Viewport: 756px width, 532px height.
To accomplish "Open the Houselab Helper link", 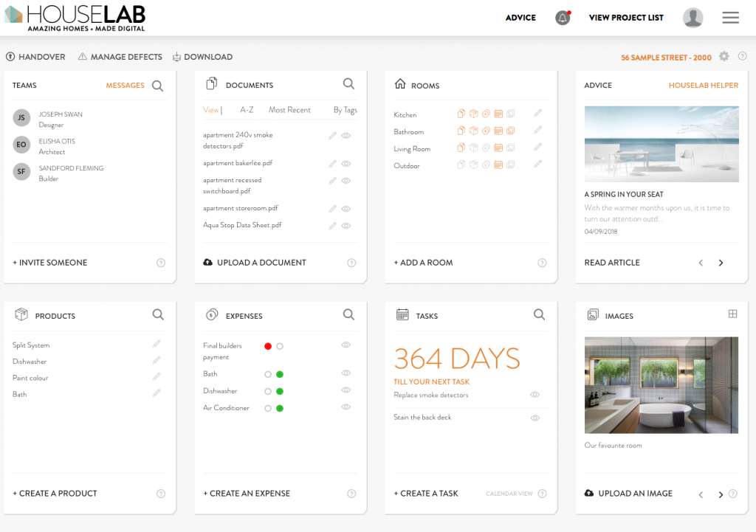I will pyautogui.click(x=703, y=86).
